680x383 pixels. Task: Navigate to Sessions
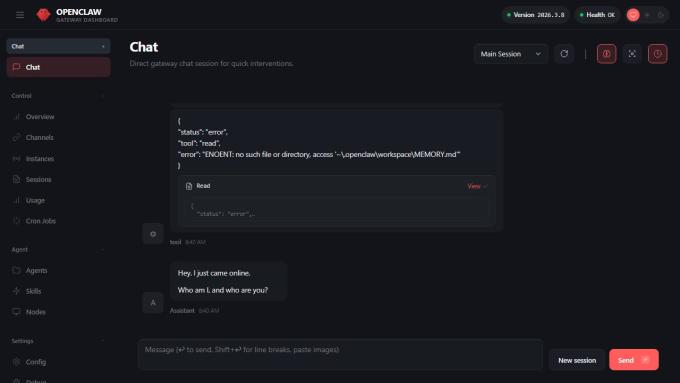[x=58, y=180]
